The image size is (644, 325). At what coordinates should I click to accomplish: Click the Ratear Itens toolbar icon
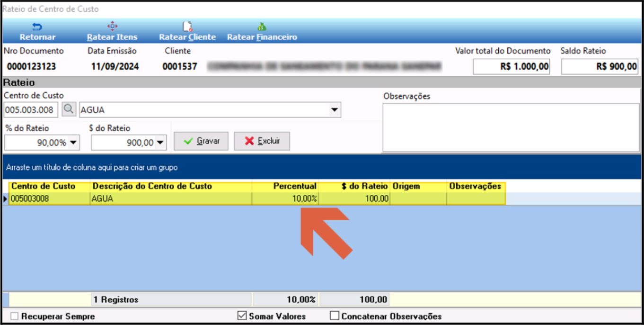112,26
